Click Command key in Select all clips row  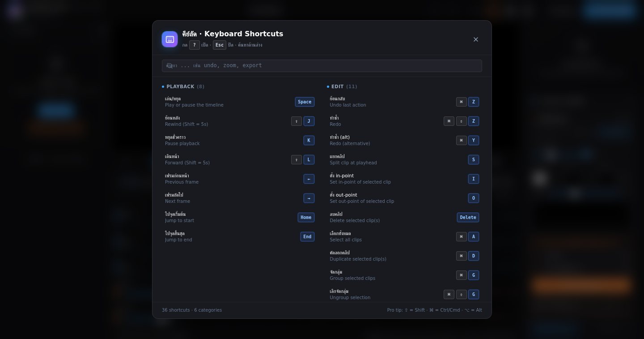(462, 237)
